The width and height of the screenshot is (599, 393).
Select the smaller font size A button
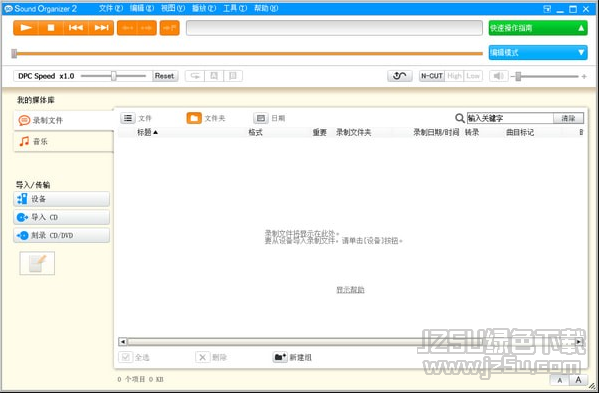pyautogui.click(x=560, y=380)
